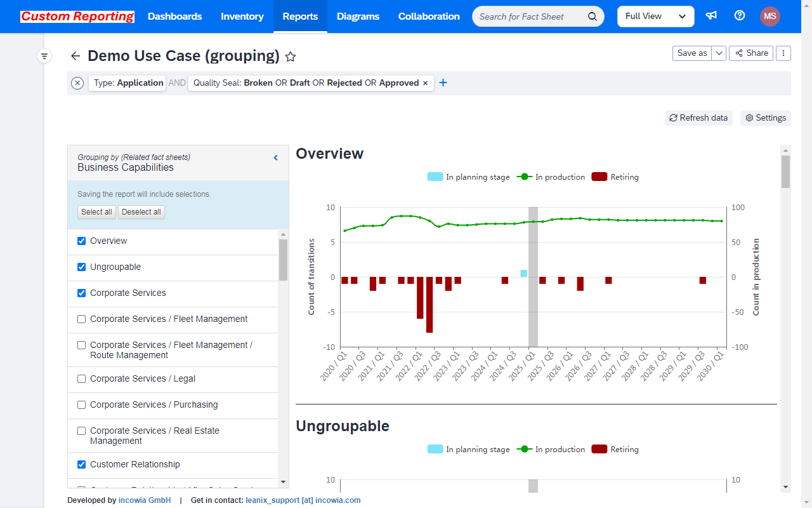This screenshot has height=508, width=812.
Task: Click the tallest red Retiring bar
Action: tap(429, 305)
